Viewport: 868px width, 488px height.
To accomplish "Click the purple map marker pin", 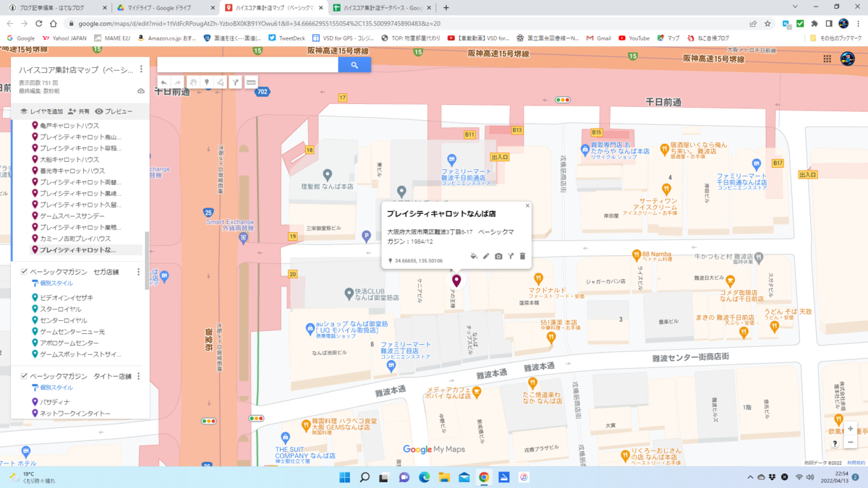I will (x=456, y=281).
